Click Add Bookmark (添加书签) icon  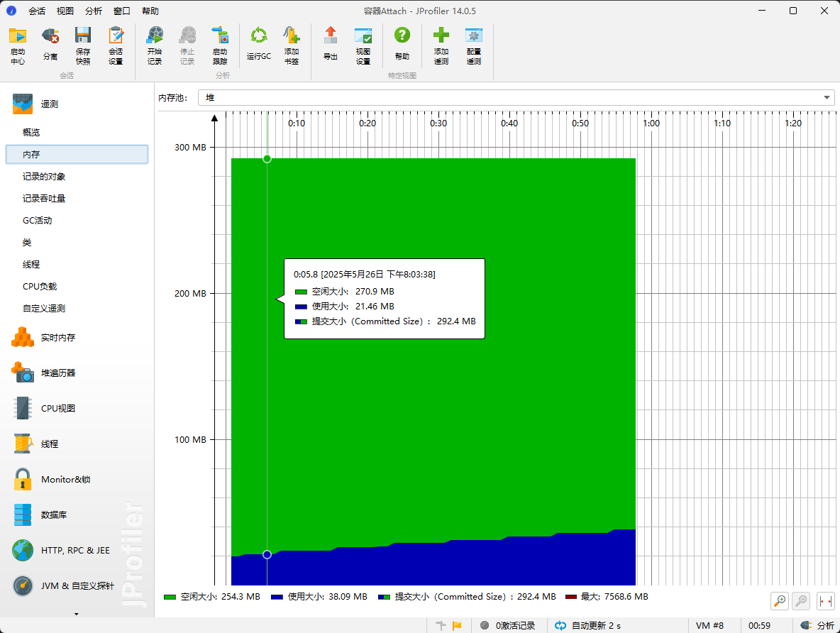(x=292, y=45)
